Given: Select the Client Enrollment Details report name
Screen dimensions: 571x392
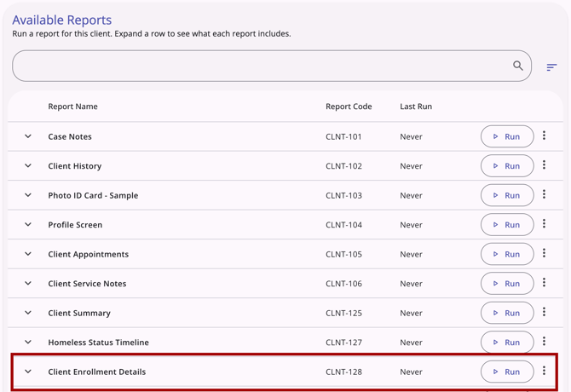Looking at the screenshot, I should click(97, 372).
